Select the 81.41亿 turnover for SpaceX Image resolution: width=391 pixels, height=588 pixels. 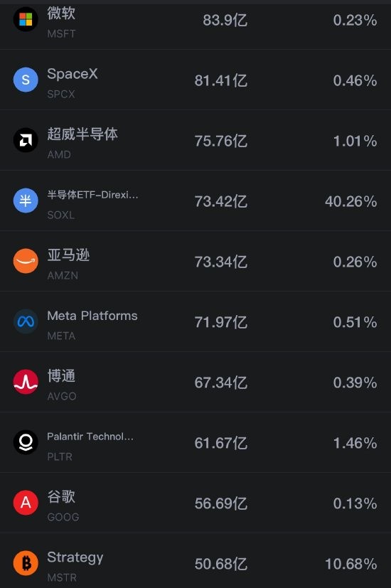point(221,80)
